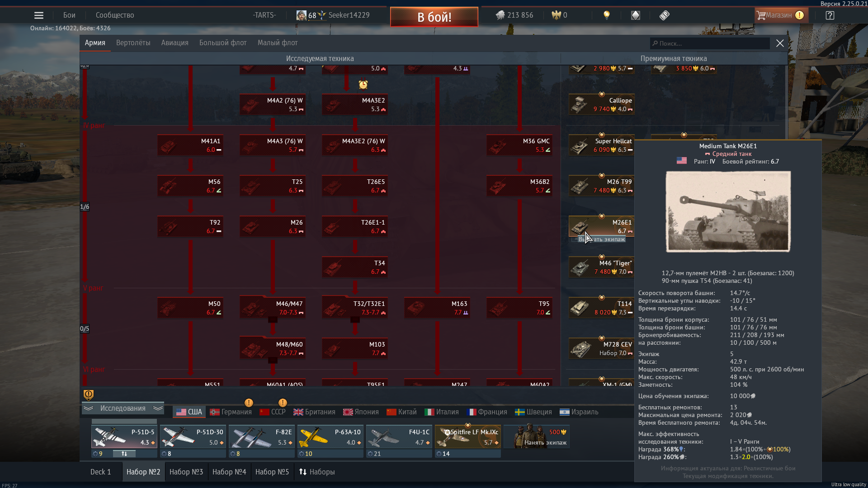Screen dimensions: 868x488
Task: Select the T26E1-1 tank card
Action: [355, 226]
